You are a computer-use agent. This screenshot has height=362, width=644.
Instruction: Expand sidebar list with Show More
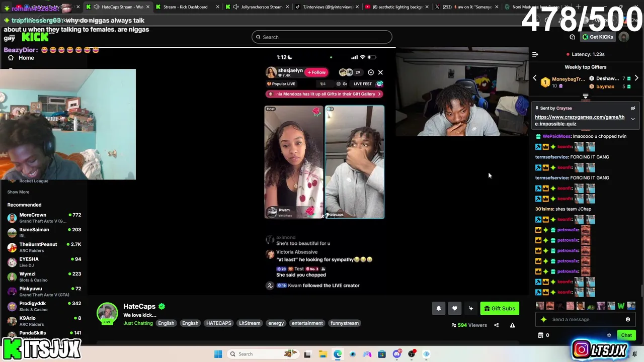18,192
